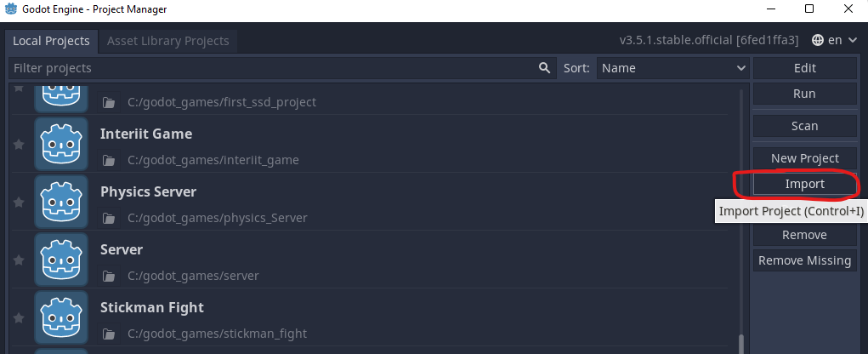Click the New Project button

pos(805,158)
